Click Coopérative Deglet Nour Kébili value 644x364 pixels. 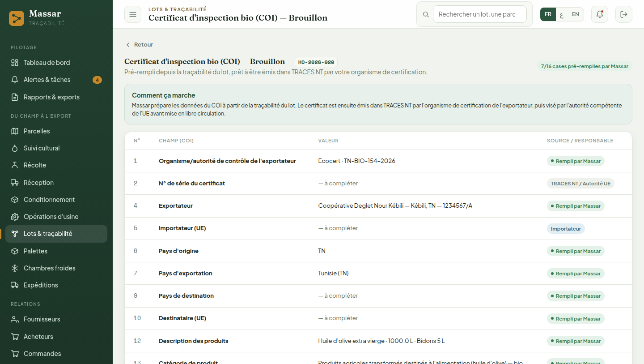[x=395, y=206]
